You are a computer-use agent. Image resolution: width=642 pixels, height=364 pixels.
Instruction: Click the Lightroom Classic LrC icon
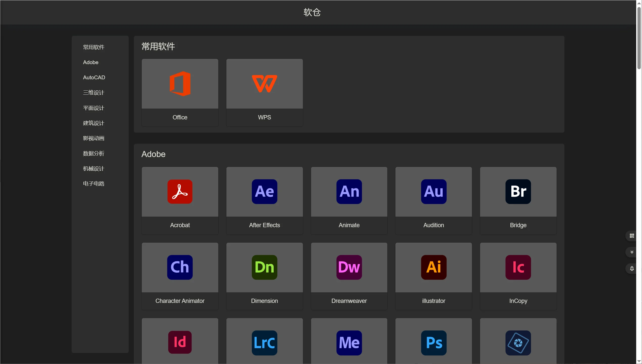coord(265,343)
